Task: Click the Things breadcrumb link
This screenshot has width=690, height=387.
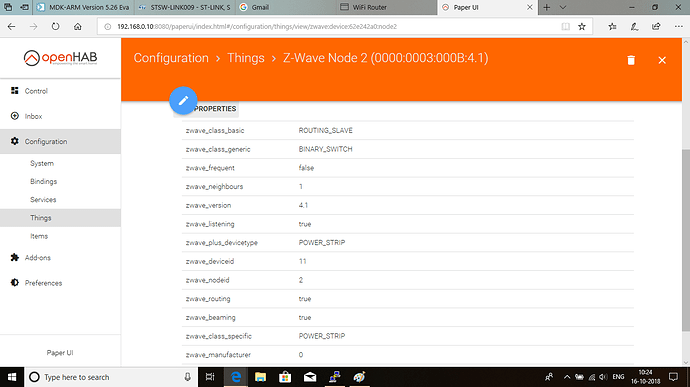Action: (x=246, y=58)
